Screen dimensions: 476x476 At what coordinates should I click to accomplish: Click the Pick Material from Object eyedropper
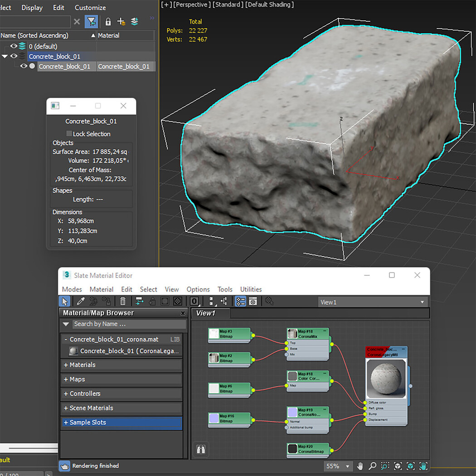(x=81, y=301)
